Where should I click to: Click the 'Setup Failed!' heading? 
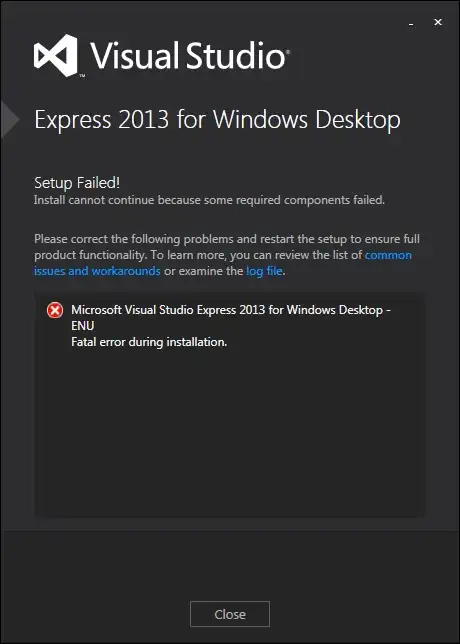pos(77,183)
